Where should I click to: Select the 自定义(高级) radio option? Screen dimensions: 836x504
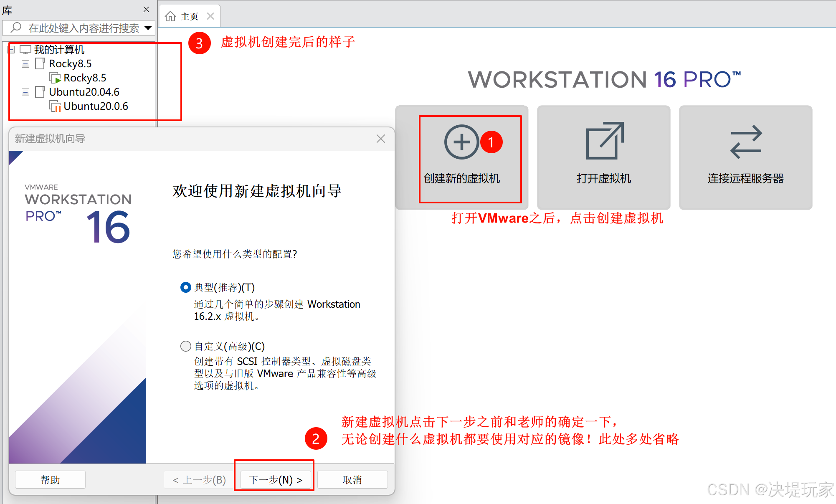point(185,346)
